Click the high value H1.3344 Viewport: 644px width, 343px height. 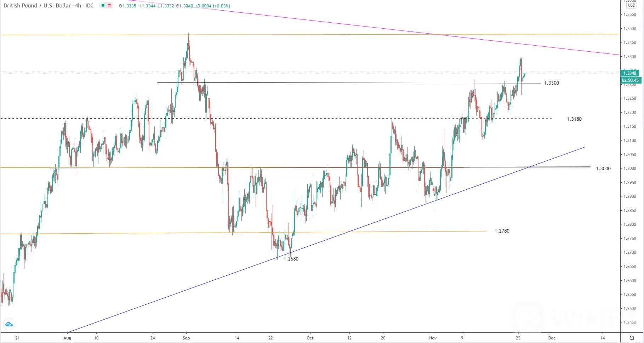click(147, 6)
